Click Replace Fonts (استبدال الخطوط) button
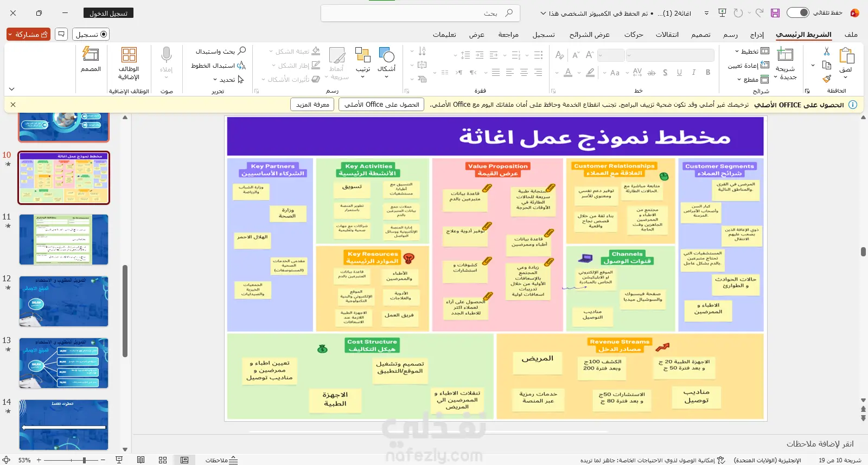This screenshot has width=868, height=465. coord(219,66)
